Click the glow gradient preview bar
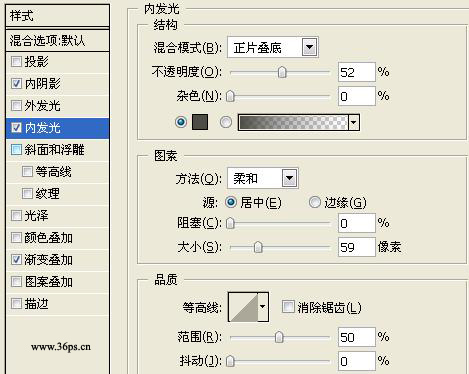The image size is (469, 374). tap(293, 122)
